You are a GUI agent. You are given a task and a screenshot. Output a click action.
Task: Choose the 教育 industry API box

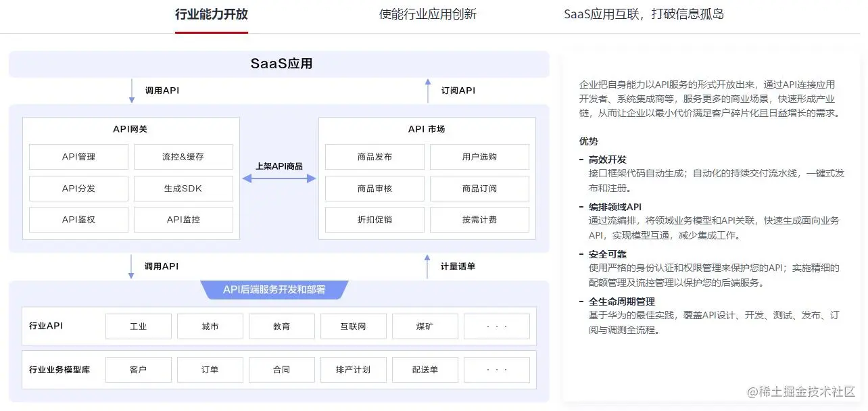click(282, 327)
